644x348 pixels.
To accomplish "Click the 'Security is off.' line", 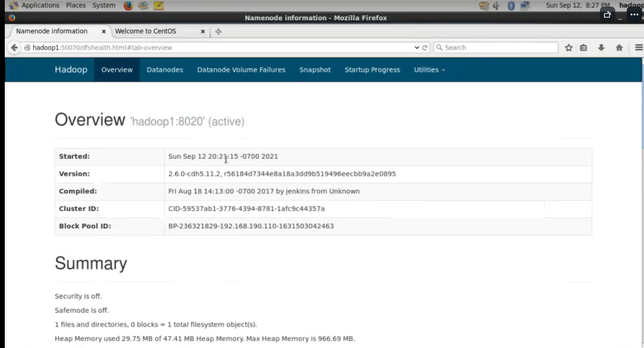I will [x=78, y=296].
